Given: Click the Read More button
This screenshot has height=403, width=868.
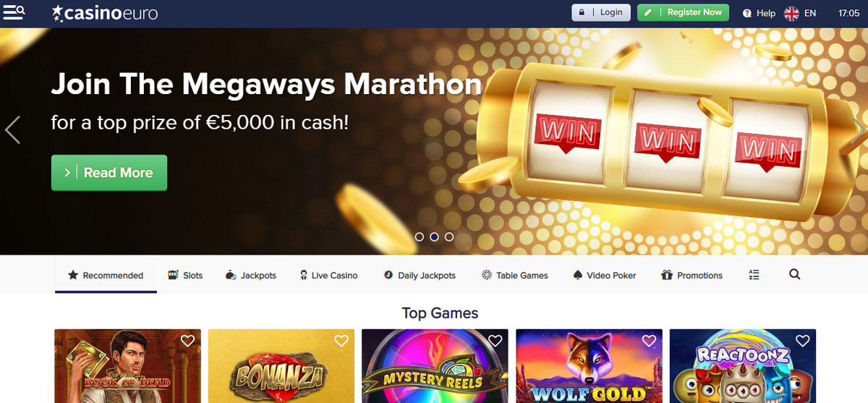Looking at the screenshot, I should tap(109, 173).
